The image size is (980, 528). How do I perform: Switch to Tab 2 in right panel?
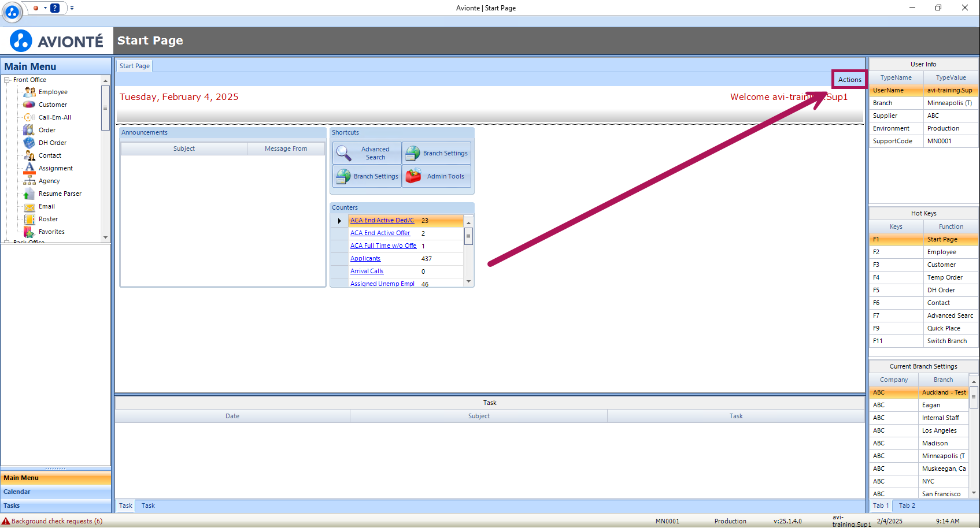(907, 505)
